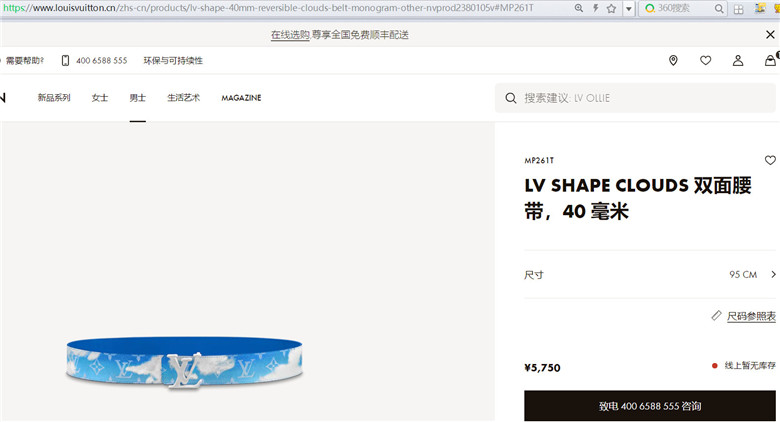Open the wishlist heart in header
Image resolution: width=780 pixels, height=422 pixels.
pos(705,60)
